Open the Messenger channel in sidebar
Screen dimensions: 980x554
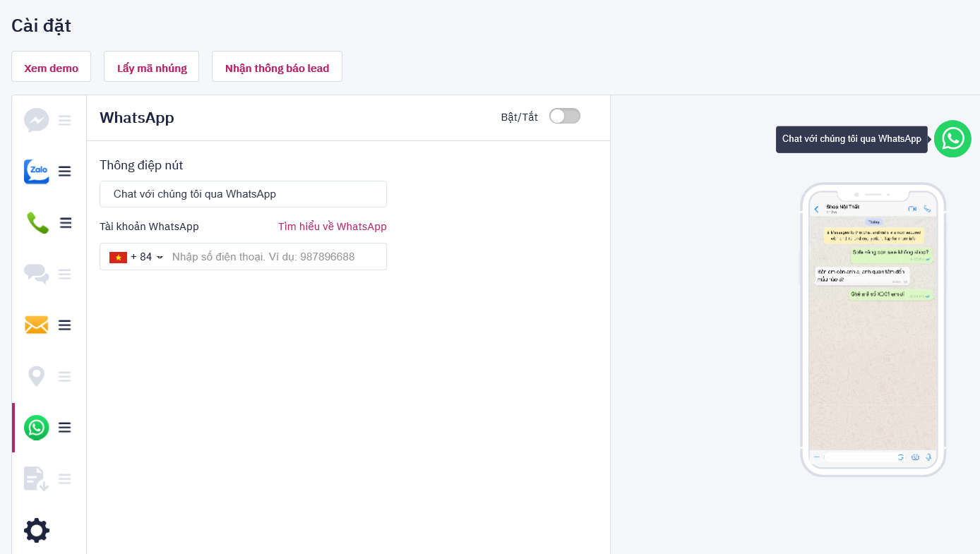point(37,120)
